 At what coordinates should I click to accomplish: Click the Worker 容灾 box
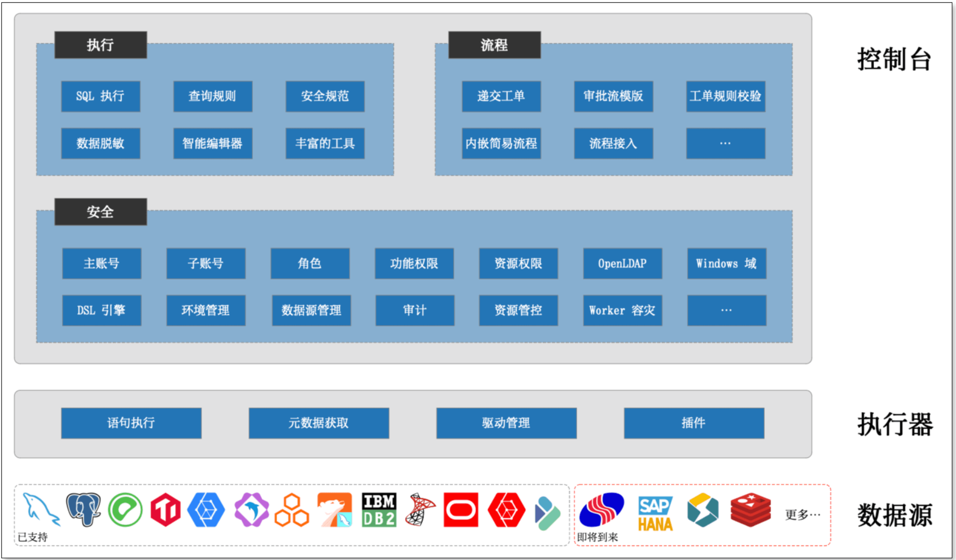pyautogui.click(x=622, y=310)
